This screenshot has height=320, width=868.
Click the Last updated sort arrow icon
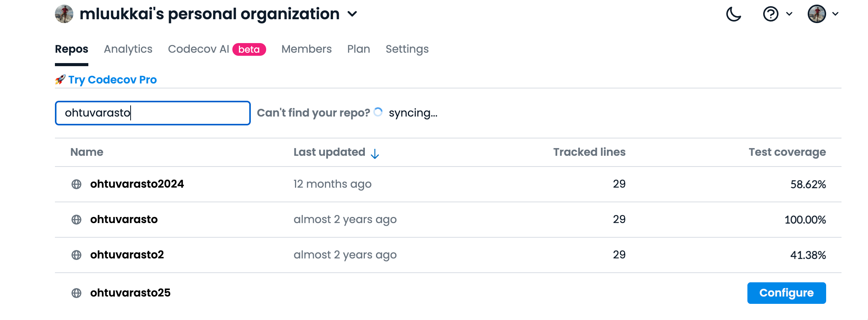375,154
